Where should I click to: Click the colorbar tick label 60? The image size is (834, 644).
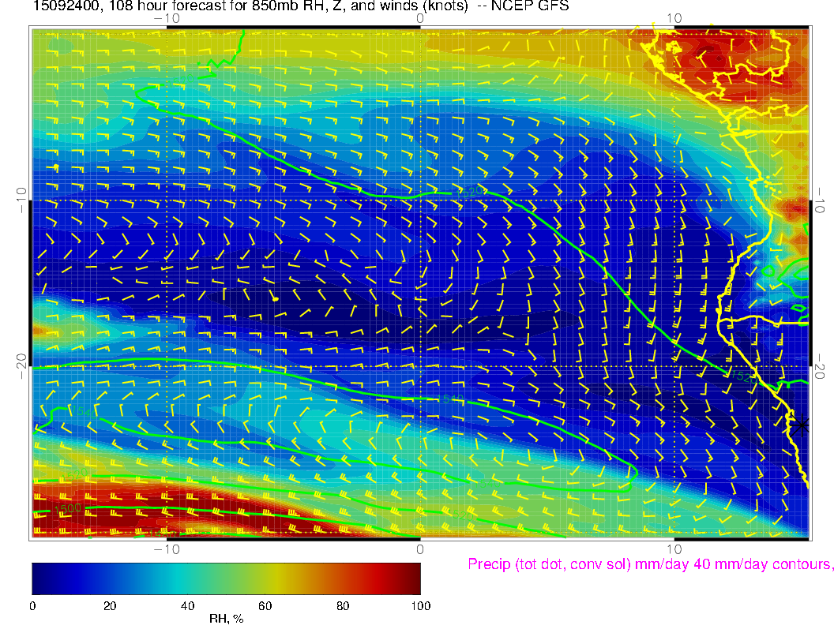click(265, 606)
